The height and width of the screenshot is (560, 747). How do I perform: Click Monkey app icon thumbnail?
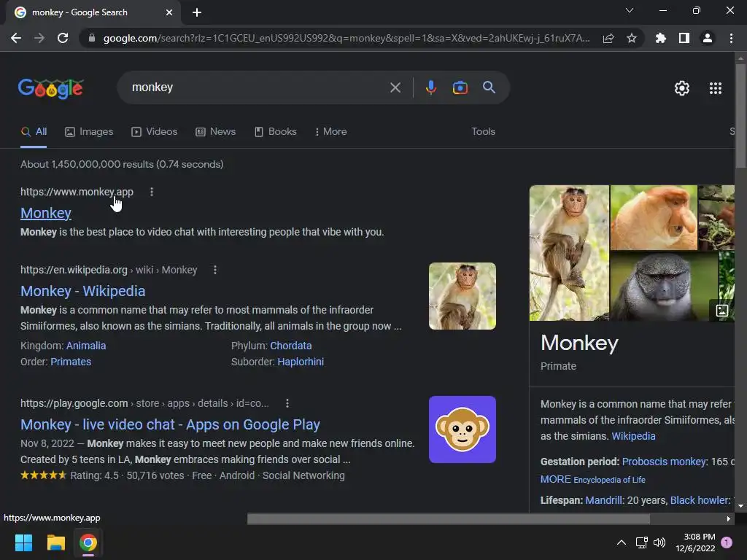(x=462, y=429)
